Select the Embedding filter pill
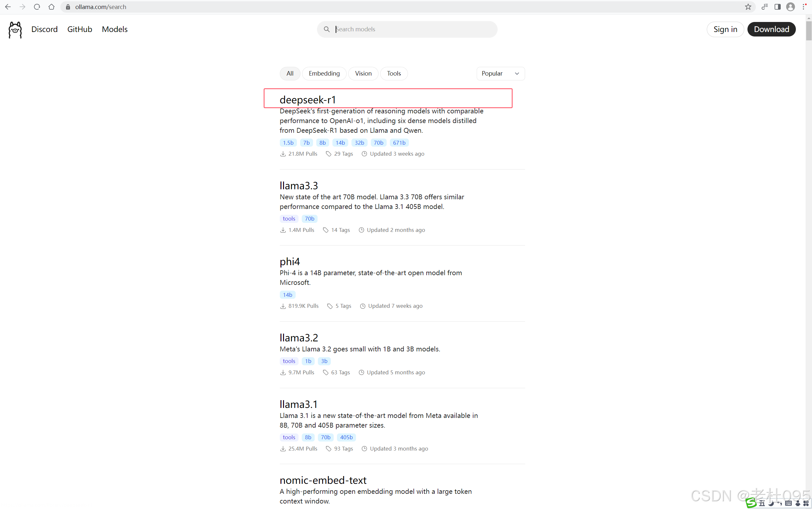 pos(324,73)
